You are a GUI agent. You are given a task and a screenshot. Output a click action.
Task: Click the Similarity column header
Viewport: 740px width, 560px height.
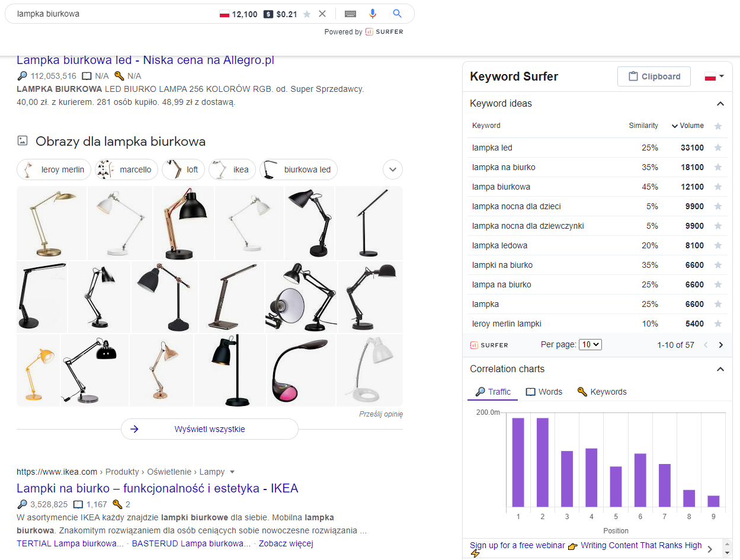click(643, 126)
